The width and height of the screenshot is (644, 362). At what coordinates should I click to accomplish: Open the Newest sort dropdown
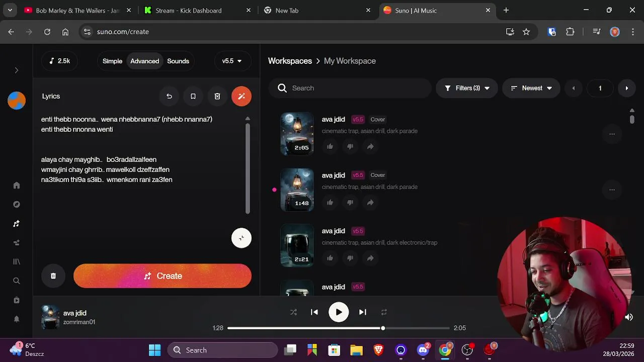(x=531, y=88)
